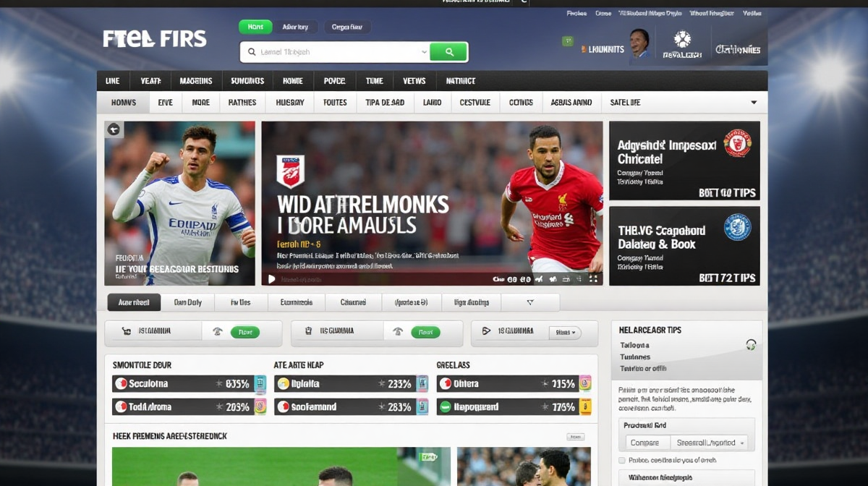
Task: Click the green search magnifier button
Action: tap(448, 52)
